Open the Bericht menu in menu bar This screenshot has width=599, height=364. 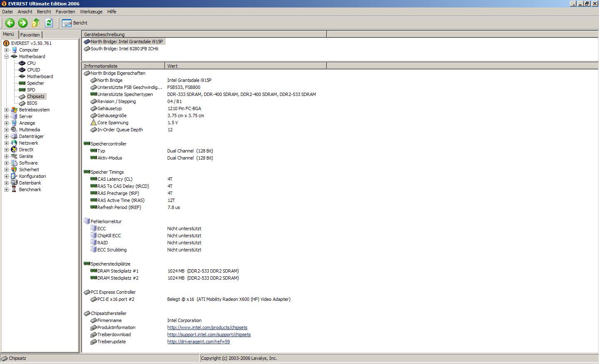[44, 12]
